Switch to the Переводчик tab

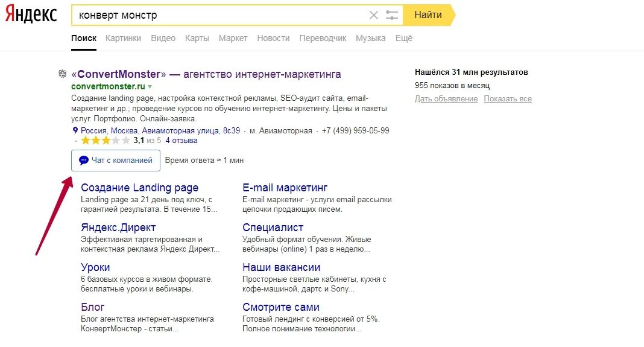point(323,38)
